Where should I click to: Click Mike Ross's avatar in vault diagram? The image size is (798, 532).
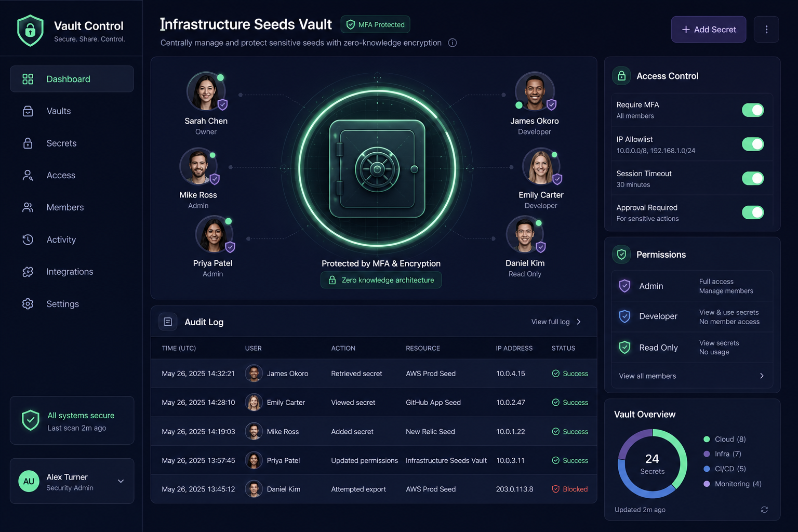(x=198, y=166)
